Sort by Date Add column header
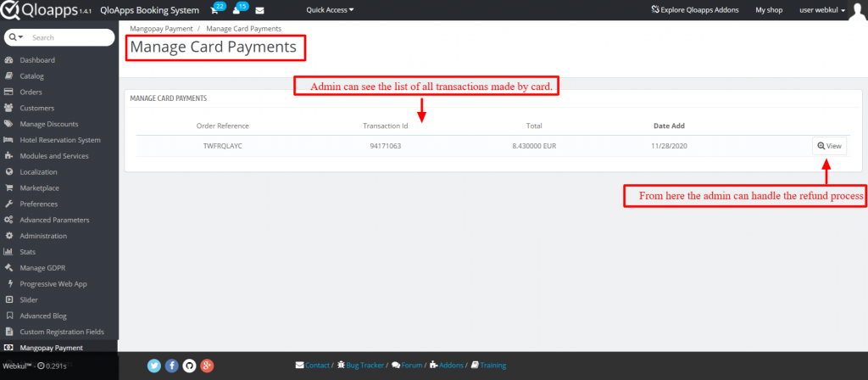 pyautogui.click(x=670, y=126)
